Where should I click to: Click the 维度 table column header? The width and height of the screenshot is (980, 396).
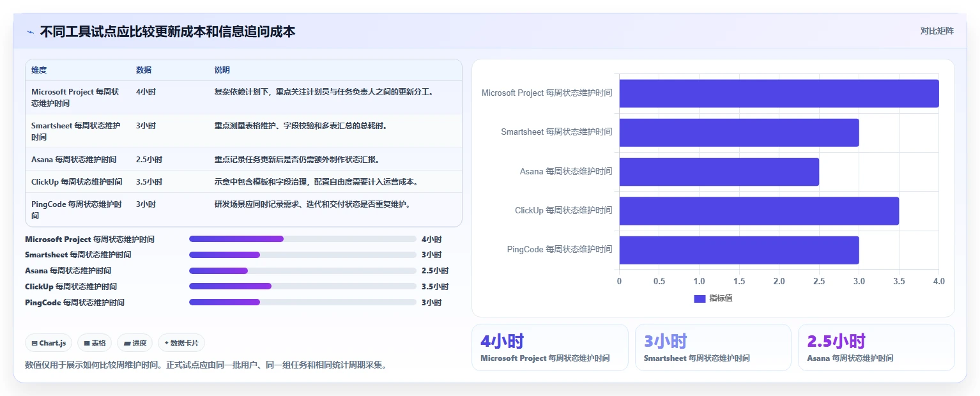point(39,70)
